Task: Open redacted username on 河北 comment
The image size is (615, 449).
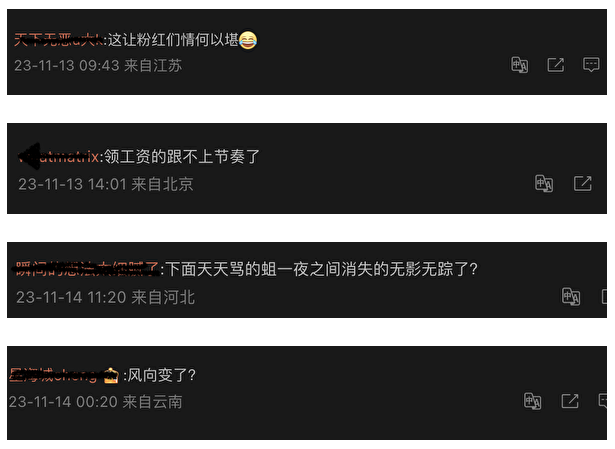Action: [x=87, y=269]
